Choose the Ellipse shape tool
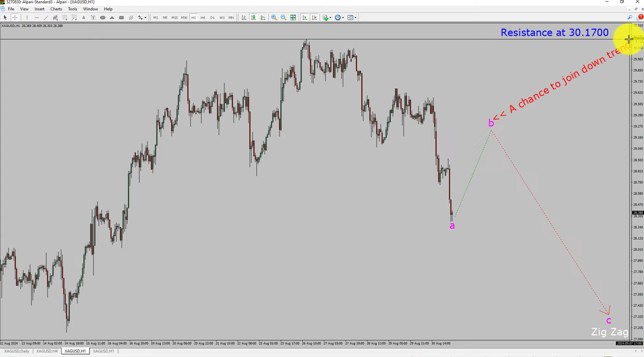This screenshot has height=357, width=644. (x=103, y=18)
